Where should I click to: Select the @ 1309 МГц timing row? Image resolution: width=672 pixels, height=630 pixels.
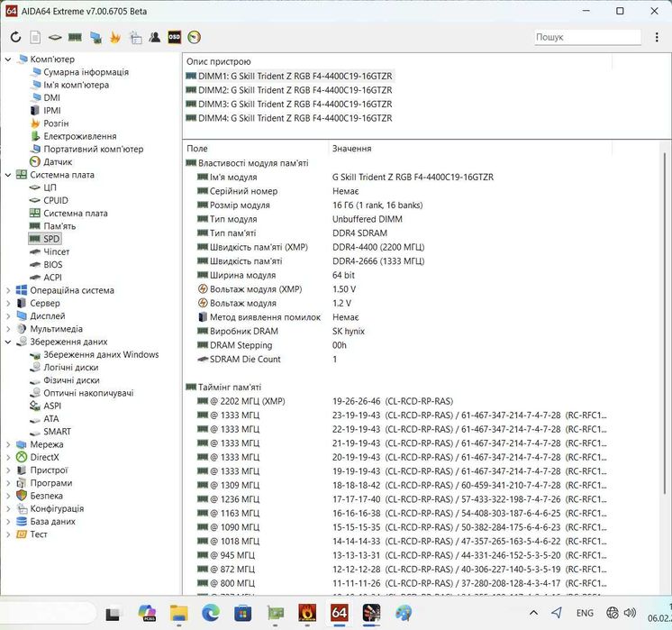pyautogui.click(x=396, y=486)
